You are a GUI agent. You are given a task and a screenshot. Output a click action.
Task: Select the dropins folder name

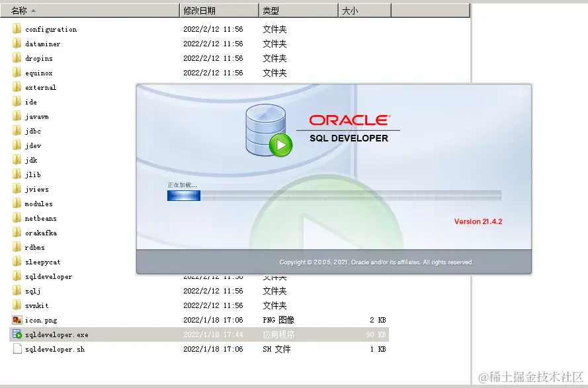tap(39, 58)
